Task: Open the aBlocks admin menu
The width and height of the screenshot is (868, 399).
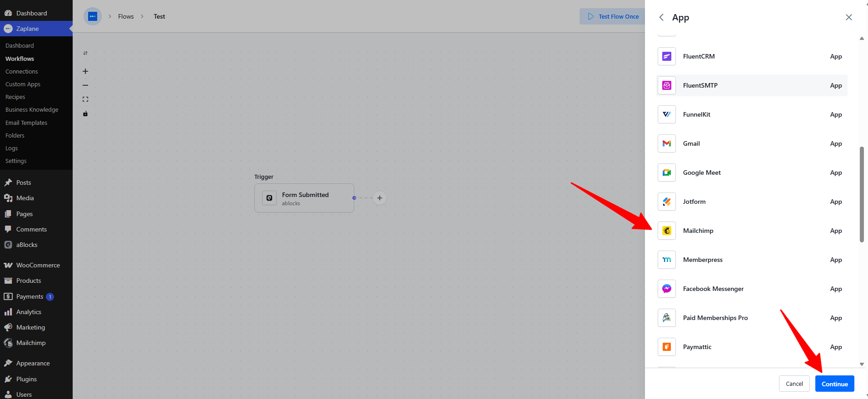Action: click(x=36, y=245)
